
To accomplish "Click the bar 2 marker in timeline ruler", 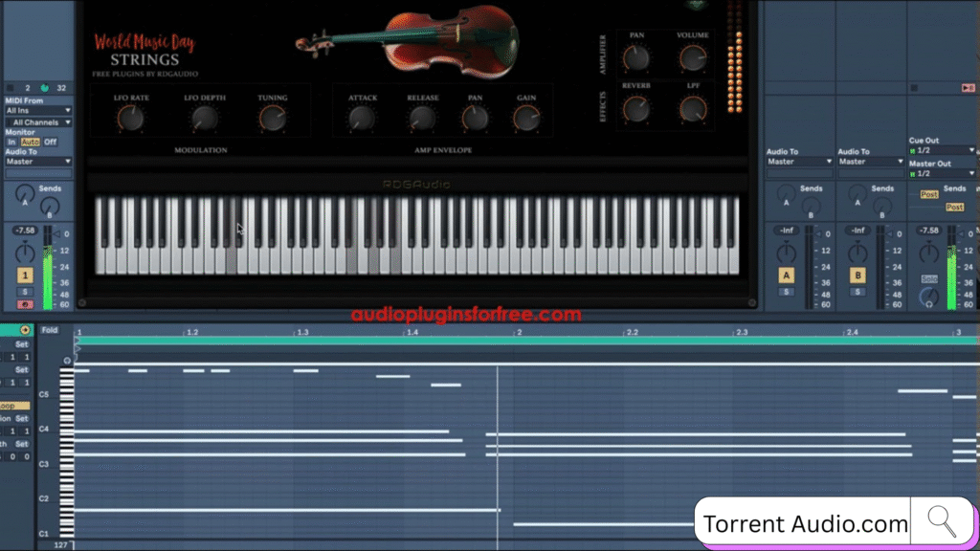I will [519, 332].
